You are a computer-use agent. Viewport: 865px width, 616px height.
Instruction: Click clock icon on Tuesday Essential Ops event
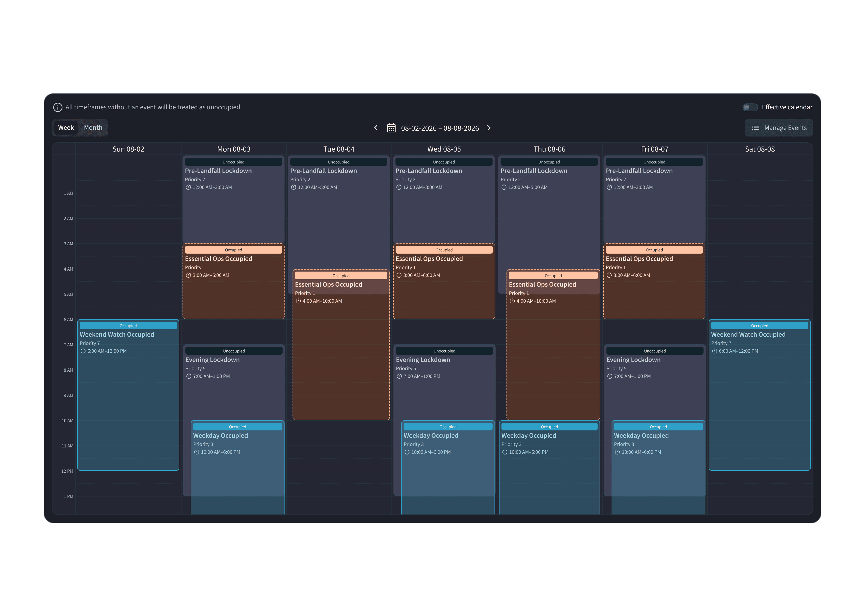[298, 301]
